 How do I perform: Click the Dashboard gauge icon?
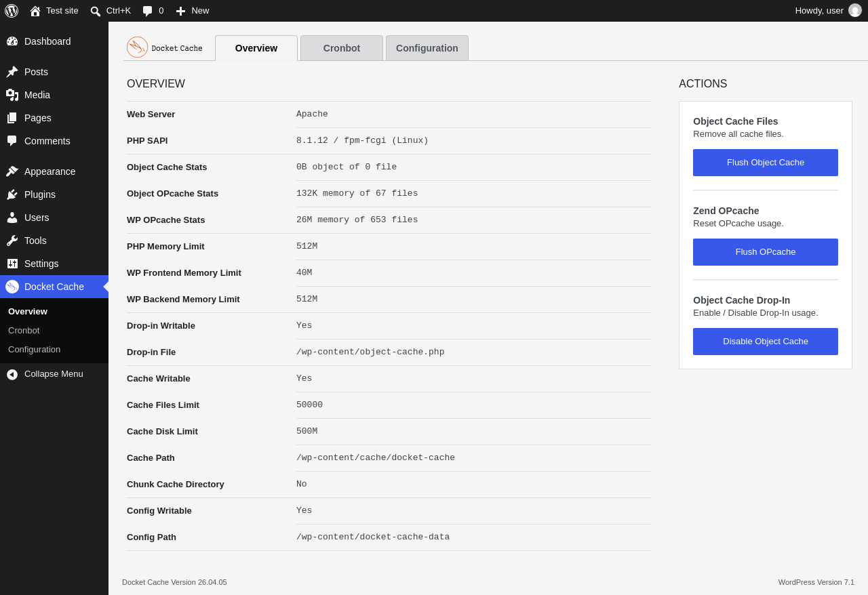tap(12, 41)
